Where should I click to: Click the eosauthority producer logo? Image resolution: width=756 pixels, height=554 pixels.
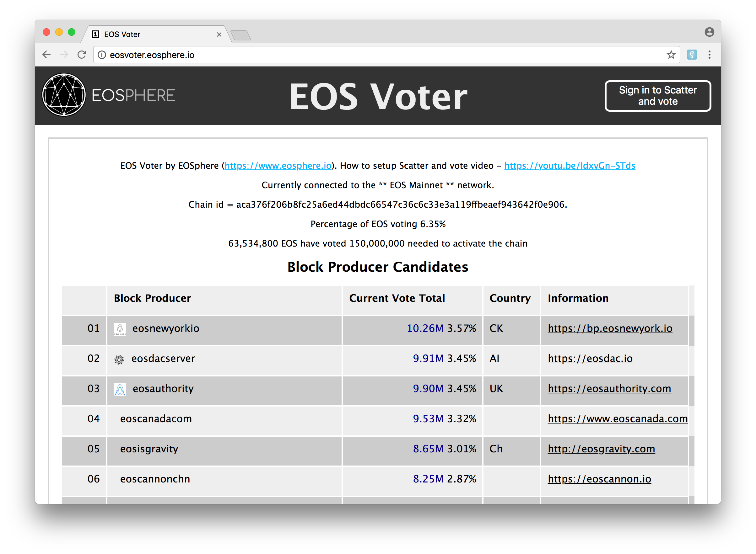pyautogui.click(x=120, y=389)
